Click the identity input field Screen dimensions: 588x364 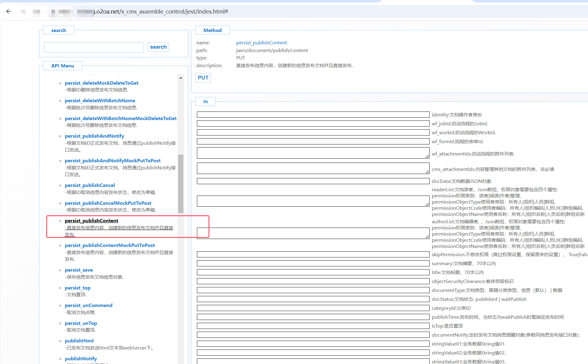(x=313, y=115)
